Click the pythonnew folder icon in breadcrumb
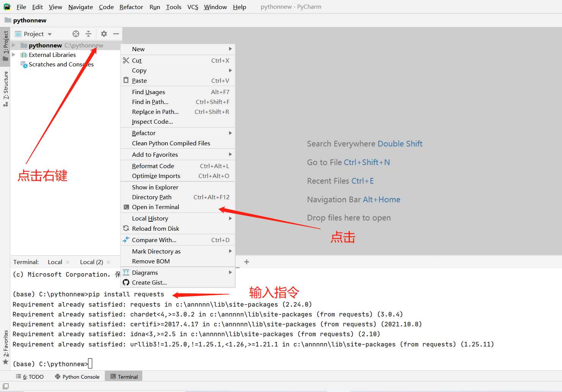The width and height of the screenshot is (562, 392). tap(8, 20)
